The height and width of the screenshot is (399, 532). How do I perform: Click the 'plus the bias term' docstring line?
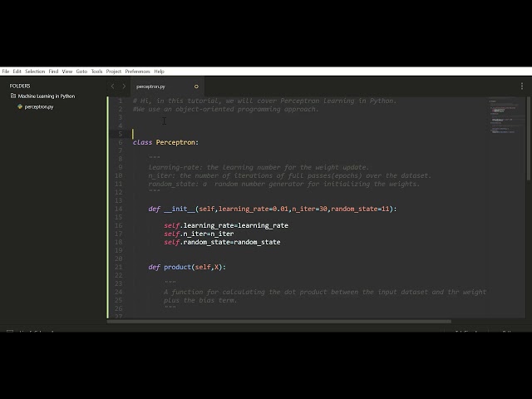(x=200, y=300)
